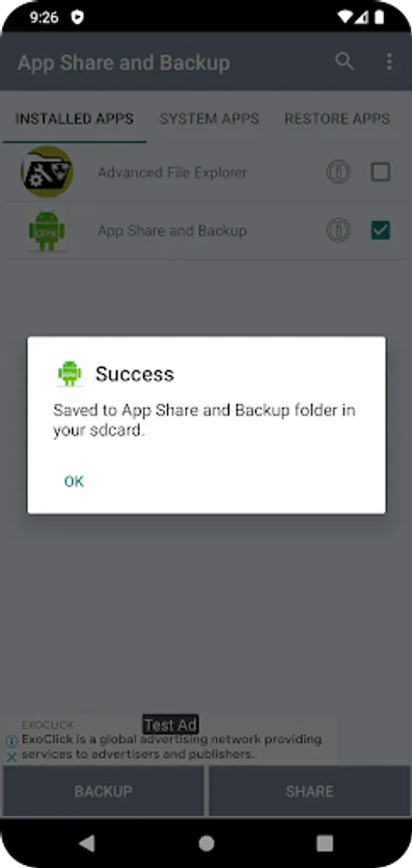Tap the Advanced File Explorer app icon
The image size is (412, 868).
47,173
